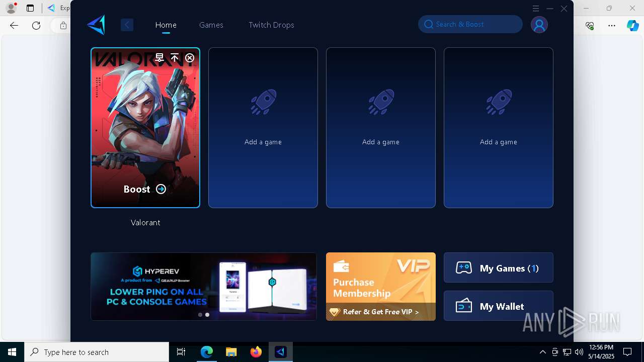
Task: Open Edge settings and more menu
Action: [x=612, y=26]
